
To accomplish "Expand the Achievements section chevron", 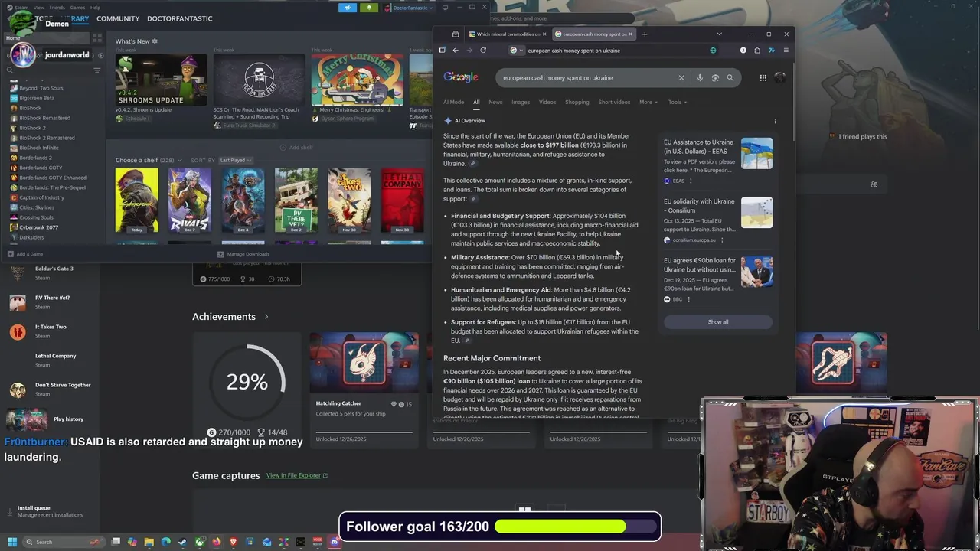I will coord(266,317).
